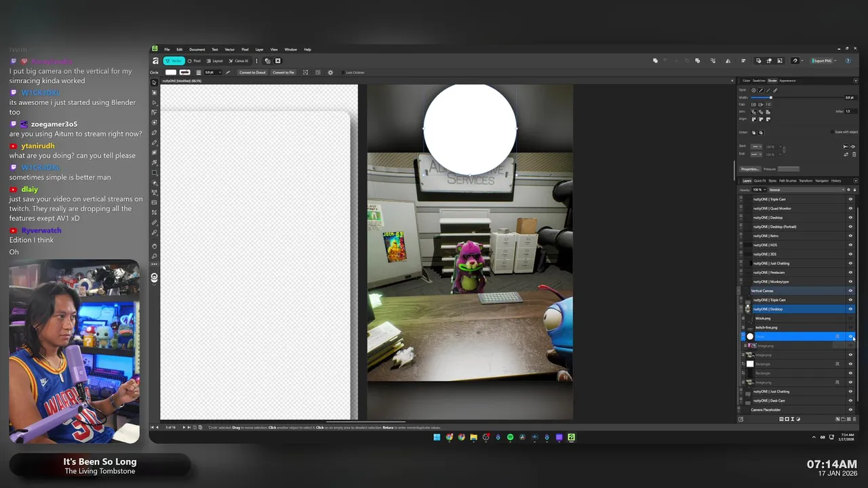The height and width of the screenshot is (488, 868).
Task: Click the trash icon in the Stroke panel
Action: 854,155
